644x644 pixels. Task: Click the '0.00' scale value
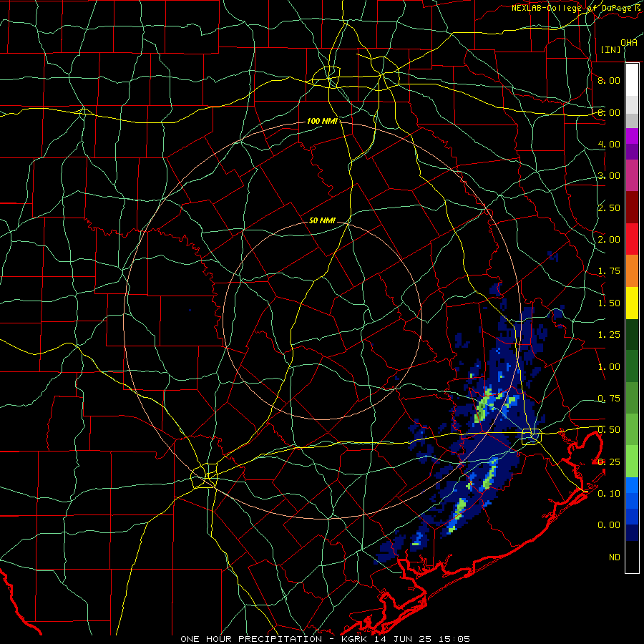click(609, 525)
